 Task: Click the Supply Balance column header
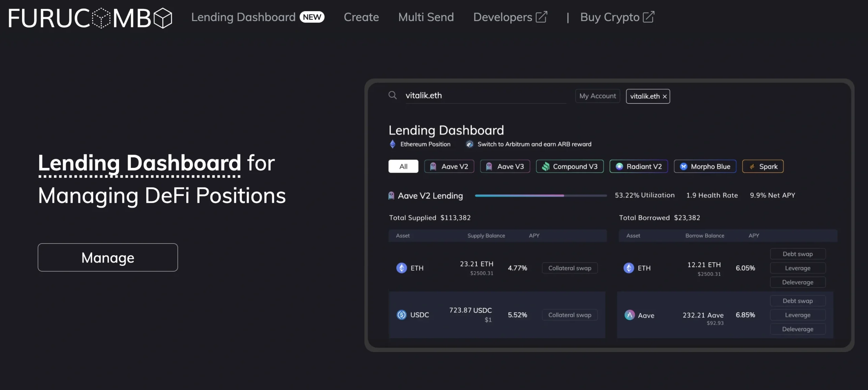(486, 236)
